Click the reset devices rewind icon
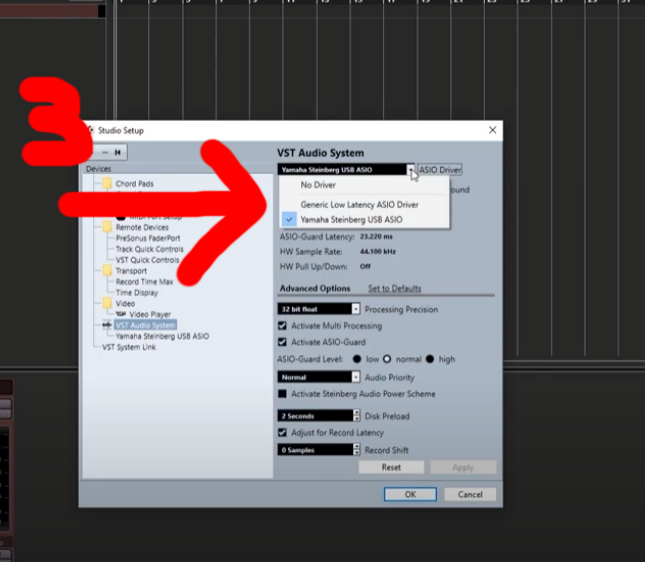The image size is (645, 562). pyautogui.click(x=118, y=153)
